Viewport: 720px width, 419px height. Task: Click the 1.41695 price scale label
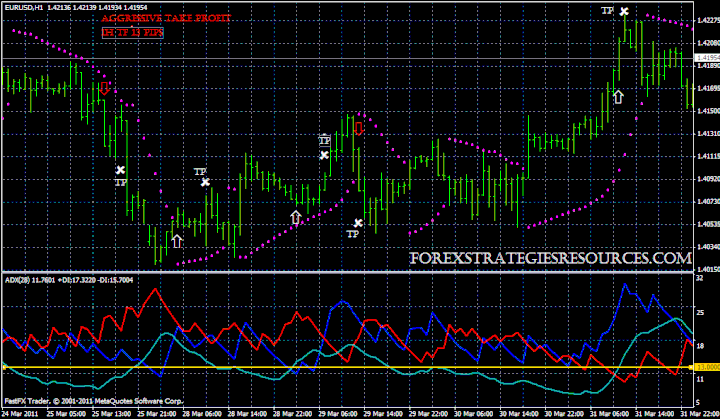708,88
